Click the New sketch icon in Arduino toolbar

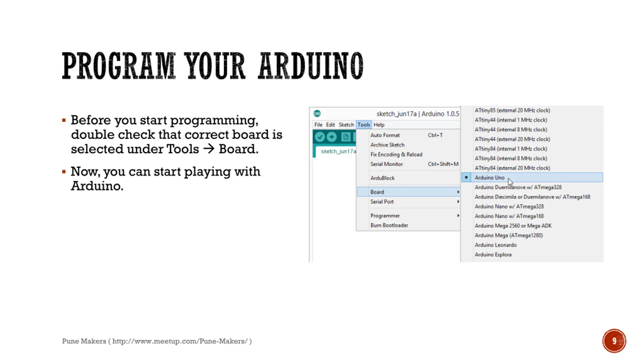pyautogui.click(x=346, y=137)
